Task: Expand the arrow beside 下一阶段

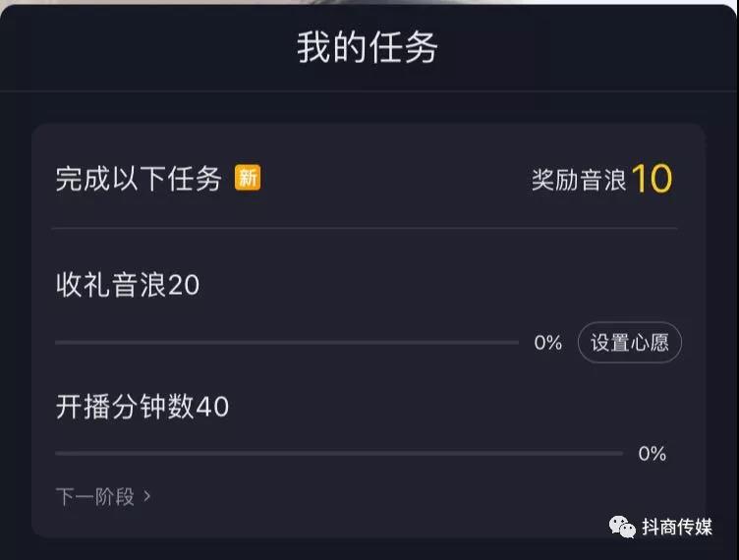Action: 147,496
